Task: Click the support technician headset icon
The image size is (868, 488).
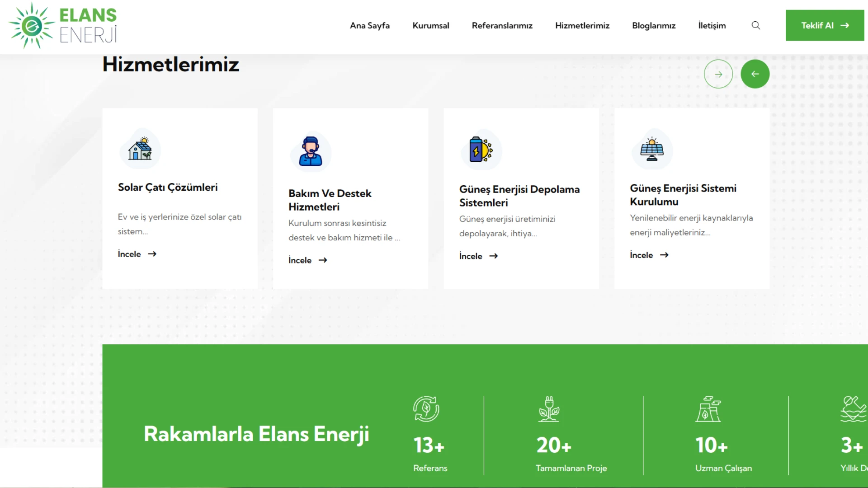Action: click(311, 151)
